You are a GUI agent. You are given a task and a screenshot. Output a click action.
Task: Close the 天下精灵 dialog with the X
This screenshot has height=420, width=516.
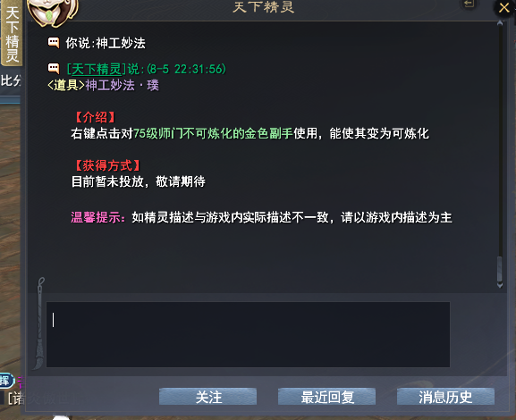pos(503,7)
